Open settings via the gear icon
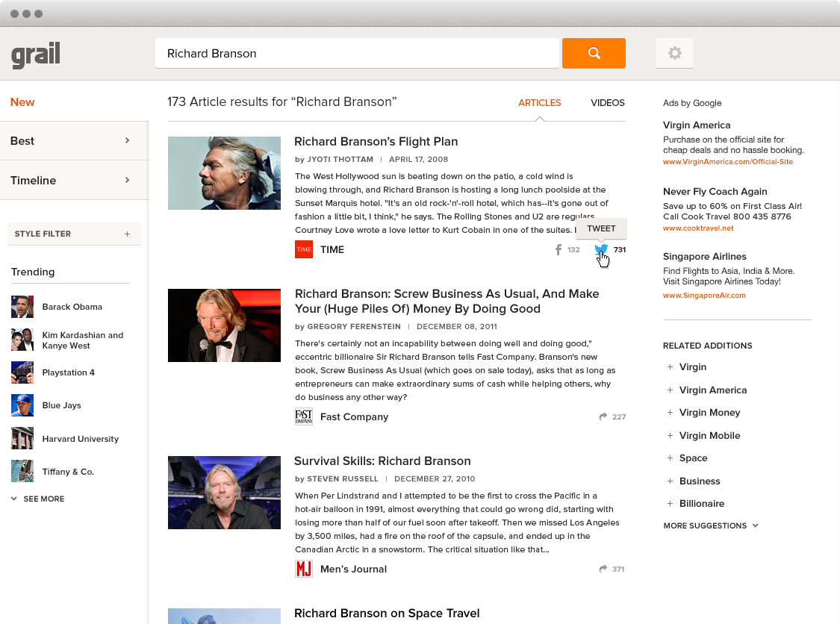This screenshot has width=840, height=624. pos(674,53)
